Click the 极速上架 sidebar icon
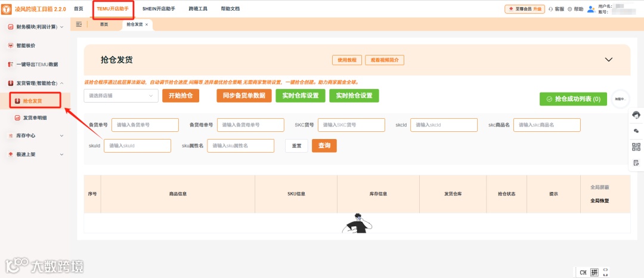The height and width of the screenshot is (278, 644). click(x=11, y=155)
